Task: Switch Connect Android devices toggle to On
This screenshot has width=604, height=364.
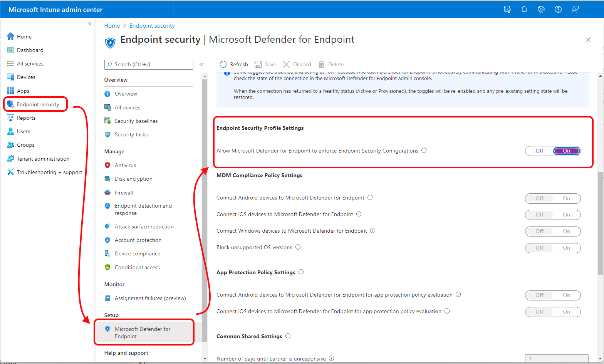Action: 566,198
